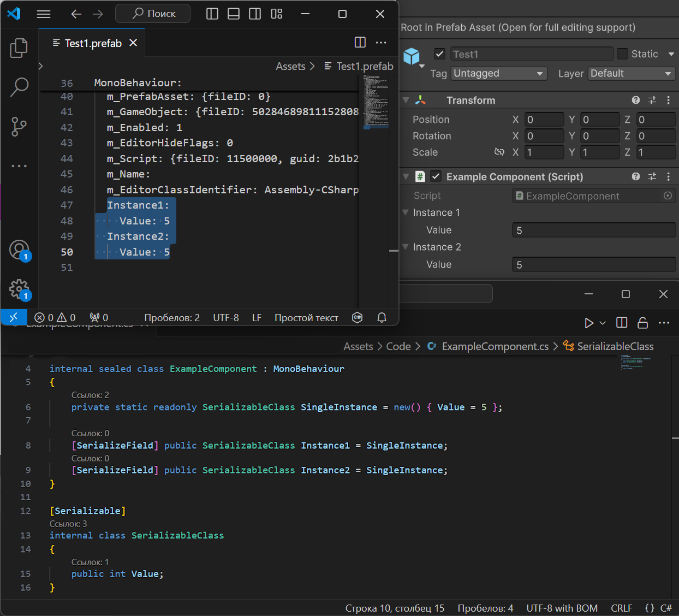Open the Source Control view
The width and height of the screenshot is (679, 616).
[19, 127]
